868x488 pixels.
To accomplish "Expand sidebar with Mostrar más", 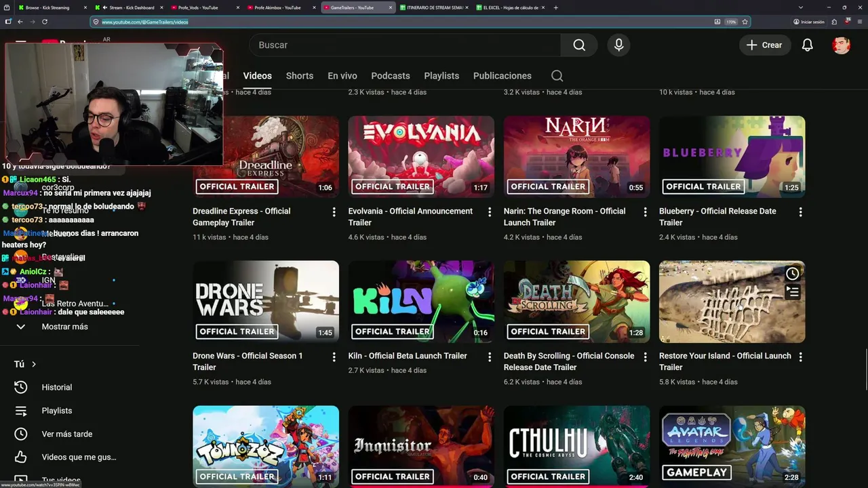I will click(x=64, y=327).
